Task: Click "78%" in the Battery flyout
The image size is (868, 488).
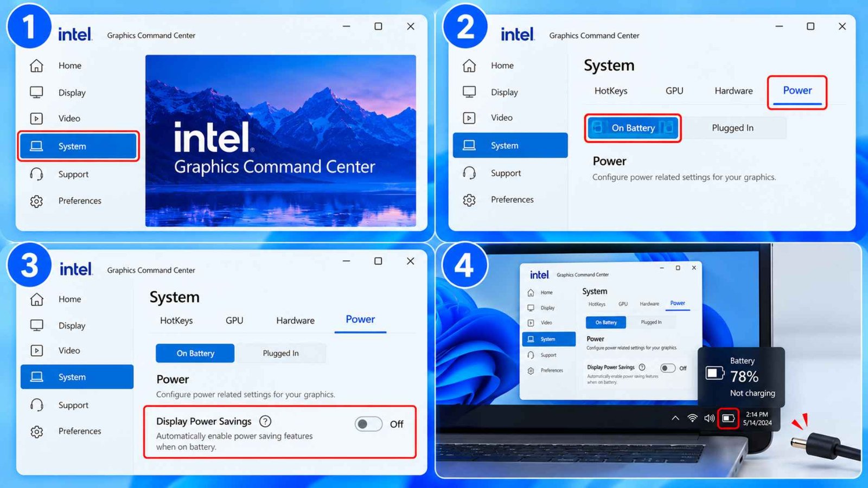Action: (744, 376)
